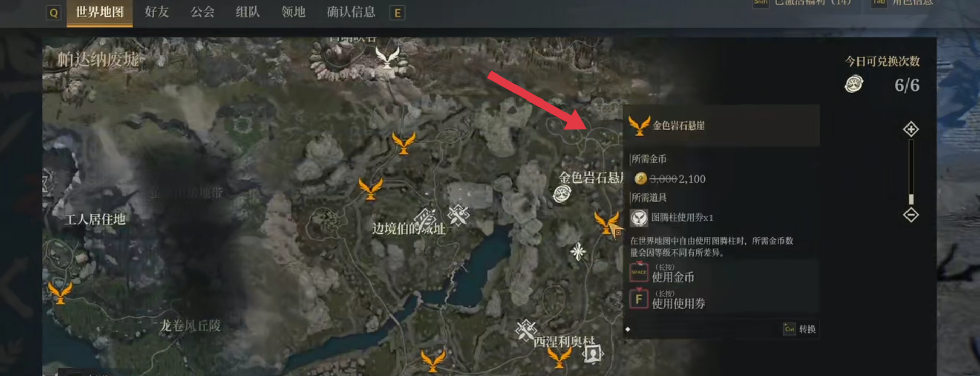The height and width of the screenshot is (376, 980).
Task: Click the exchange coin icon by 6/6
Action: 854,84
